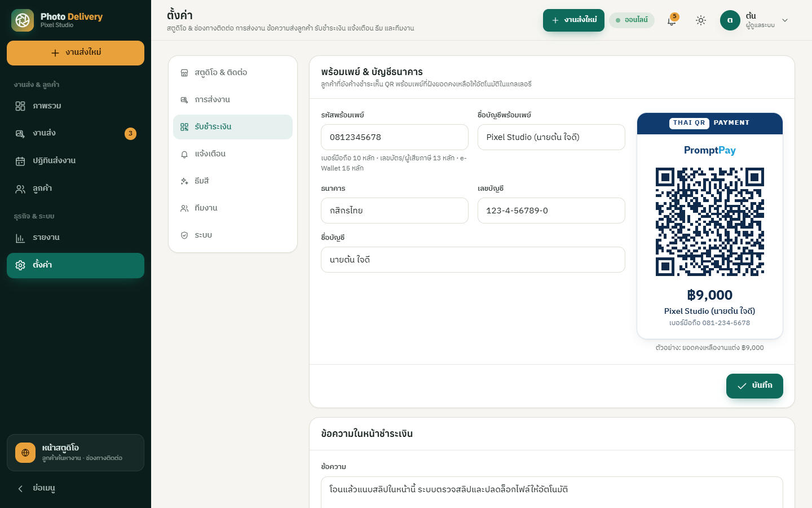Click the เบอร์มือถือ 081-234-5678 text

tap(710, 323)
